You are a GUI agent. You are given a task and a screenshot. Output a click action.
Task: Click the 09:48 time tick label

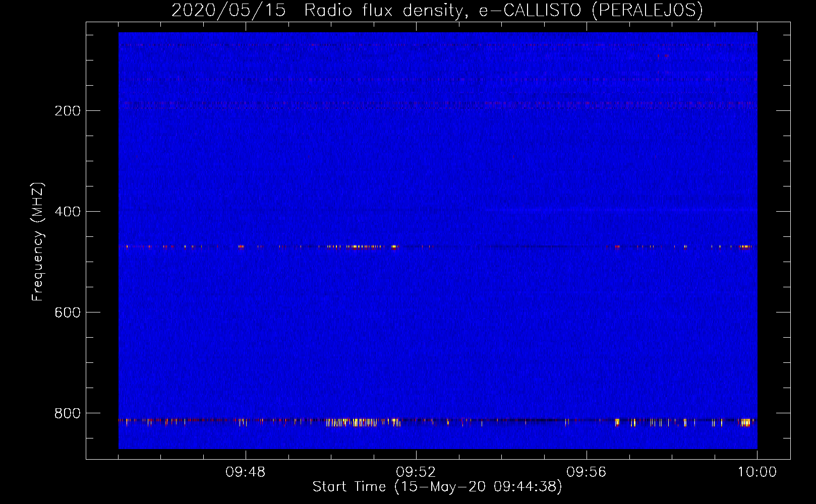[x=246, y=472]
